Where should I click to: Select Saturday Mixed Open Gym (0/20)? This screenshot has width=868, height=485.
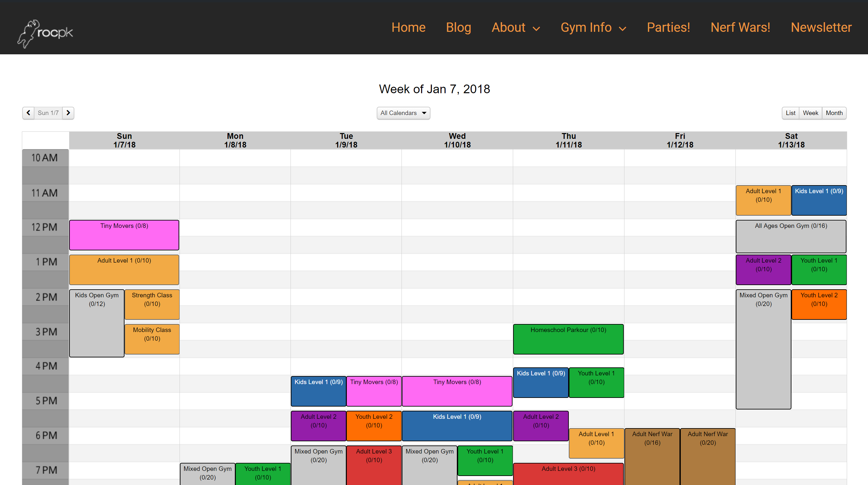[763, 349]
